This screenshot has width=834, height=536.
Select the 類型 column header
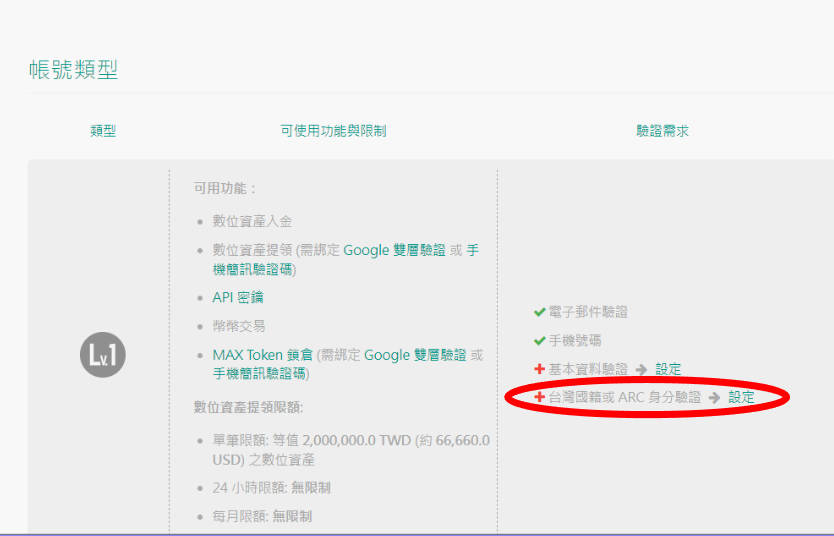[x=103, y=131]
